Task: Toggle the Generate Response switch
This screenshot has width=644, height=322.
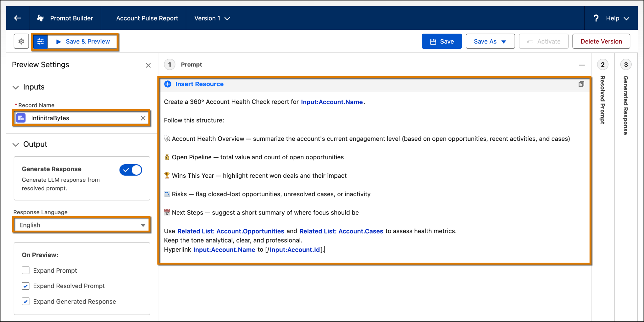Action: pyautogui.click(x=131, y=170)
